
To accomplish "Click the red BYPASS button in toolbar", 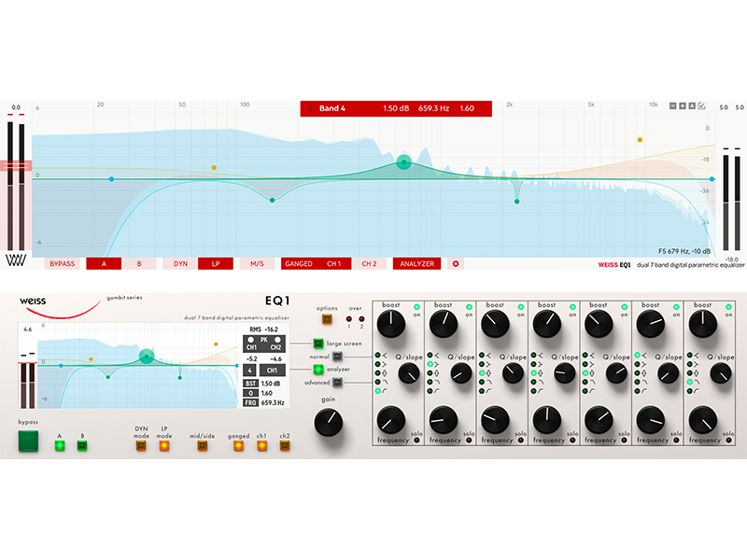I will pos(63,264).
